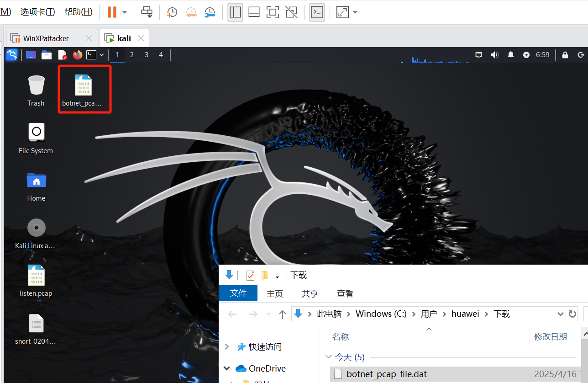Close the WinXPattacker tab
The image size is (588, 383).
89,38
